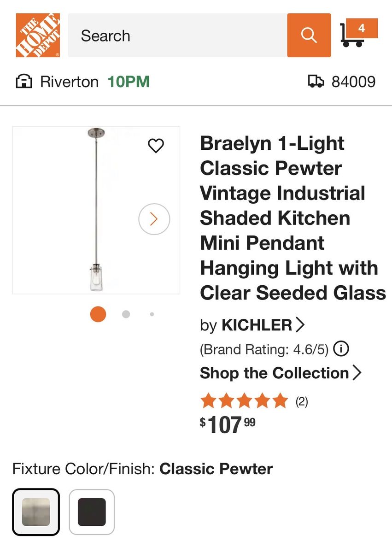Viewport: 392px width, 553px height.
Task: Choose the Classic Pewter finish swatch
Action: (x=36, y=512)
